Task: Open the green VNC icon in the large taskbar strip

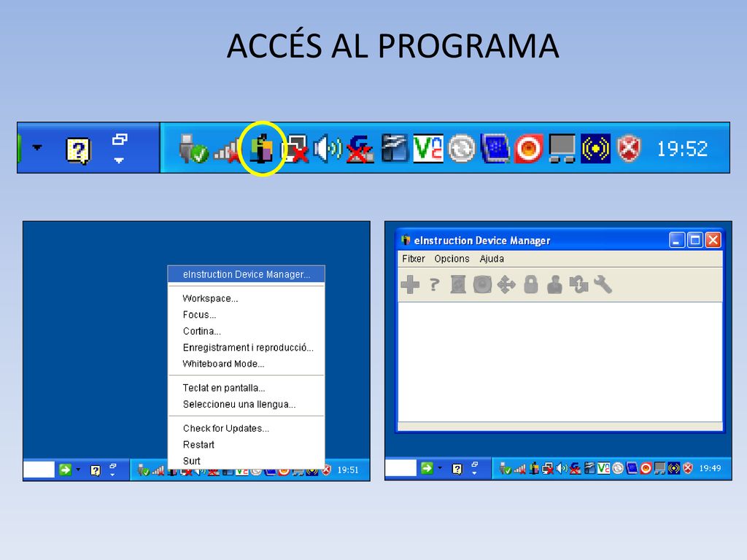Action: click(x=427, y=149)
